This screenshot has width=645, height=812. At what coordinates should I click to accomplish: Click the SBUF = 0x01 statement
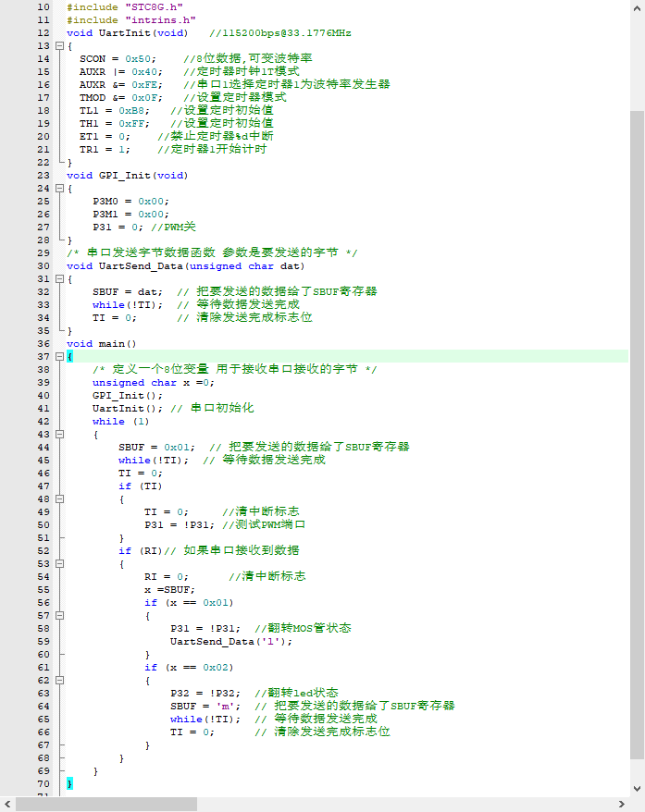click(156, 447)
